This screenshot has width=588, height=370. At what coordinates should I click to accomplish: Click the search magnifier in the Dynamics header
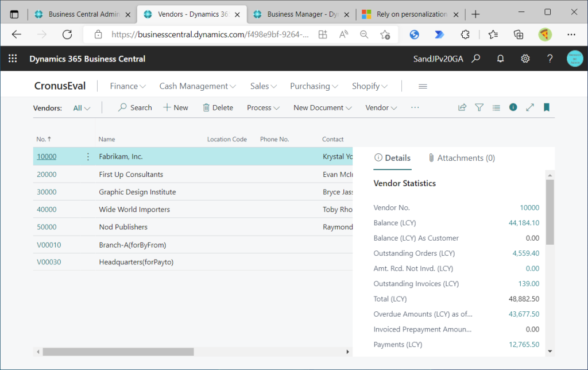click(476, 59)
